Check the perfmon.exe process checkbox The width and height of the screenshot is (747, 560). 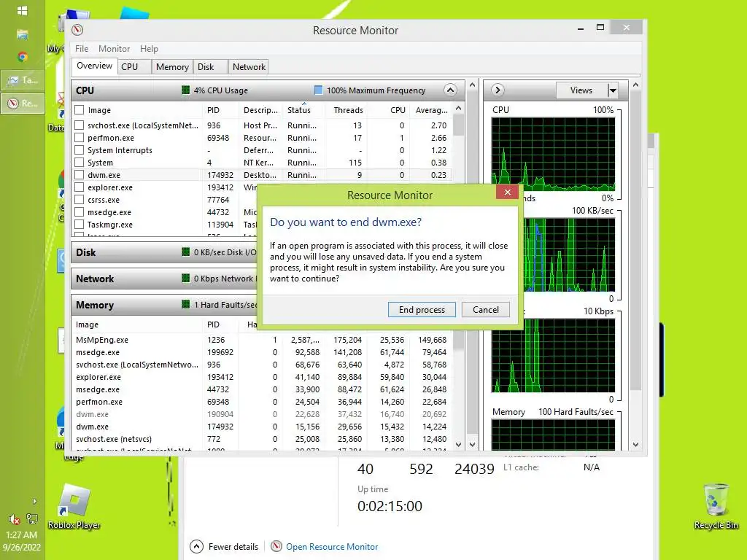pyautogui.click(x=80, y=138)
